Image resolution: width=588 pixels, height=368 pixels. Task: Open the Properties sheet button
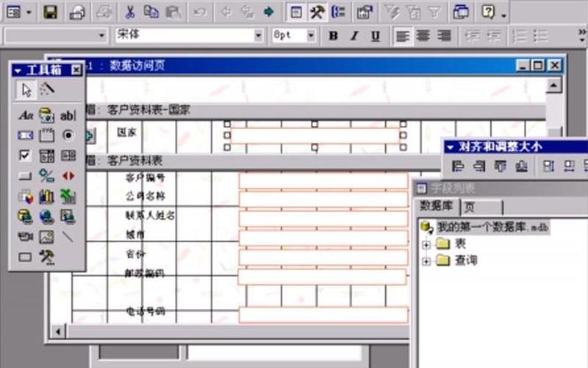click(x=365, y=12)
